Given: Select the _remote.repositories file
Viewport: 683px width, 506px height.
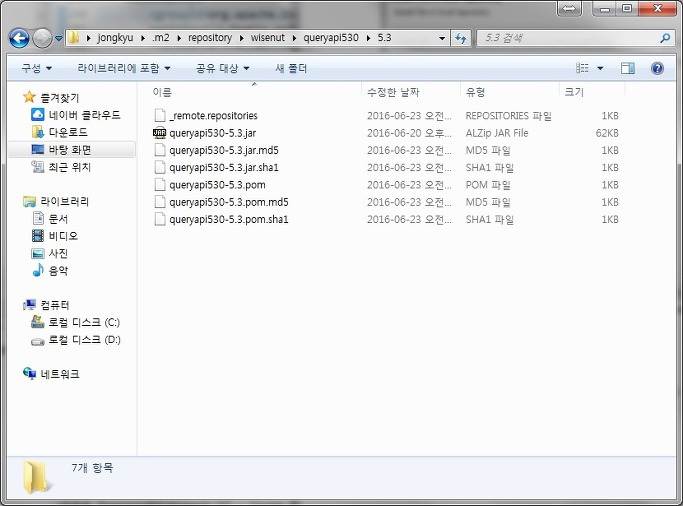Looking at the screenshot, I should point(213,116).
